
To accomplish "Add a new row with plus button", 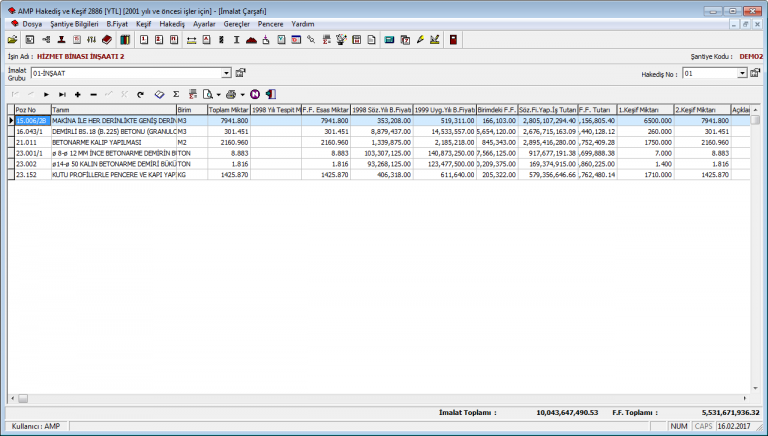I will [x=78, y=93].
